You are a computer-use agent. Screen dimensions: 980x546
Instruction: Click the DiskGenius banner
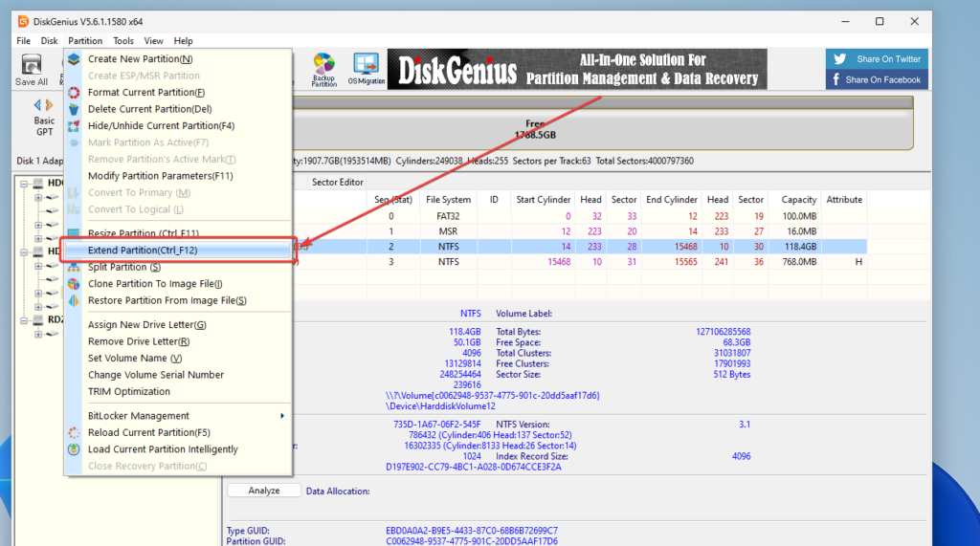pos(577,70)
